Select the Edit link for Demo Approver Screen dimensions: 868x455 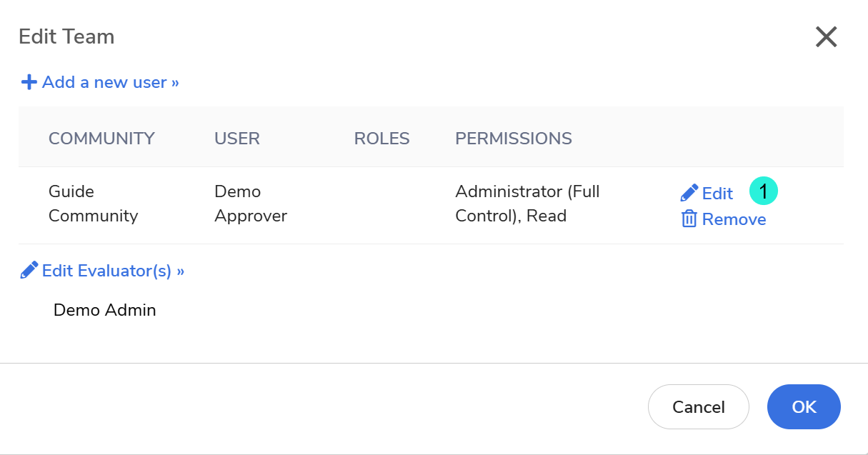717,194
